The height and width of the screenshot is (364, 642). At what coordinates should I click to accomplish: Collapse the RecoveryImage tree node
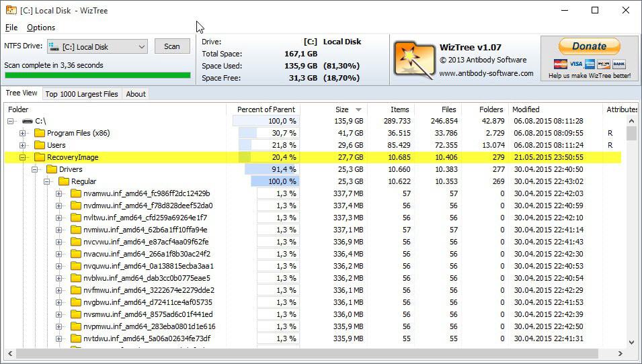coord(23,157)
